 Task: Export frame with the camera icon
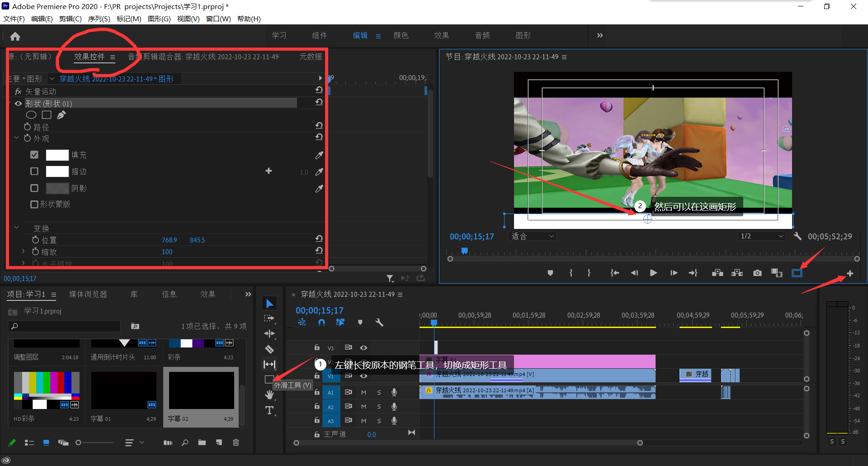[x=758, y=273]
